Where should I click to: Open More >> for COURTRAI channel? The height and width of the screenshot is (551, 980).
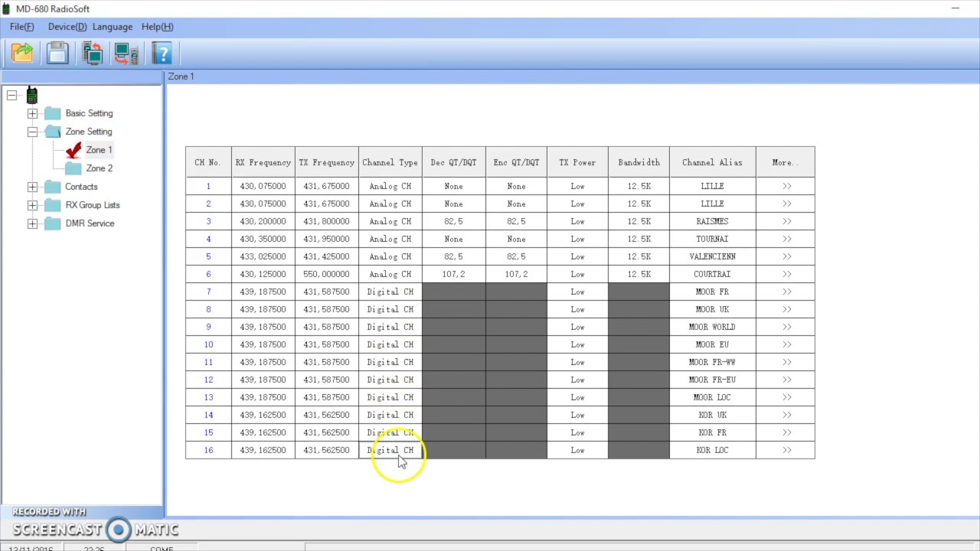tap(786, 274)
